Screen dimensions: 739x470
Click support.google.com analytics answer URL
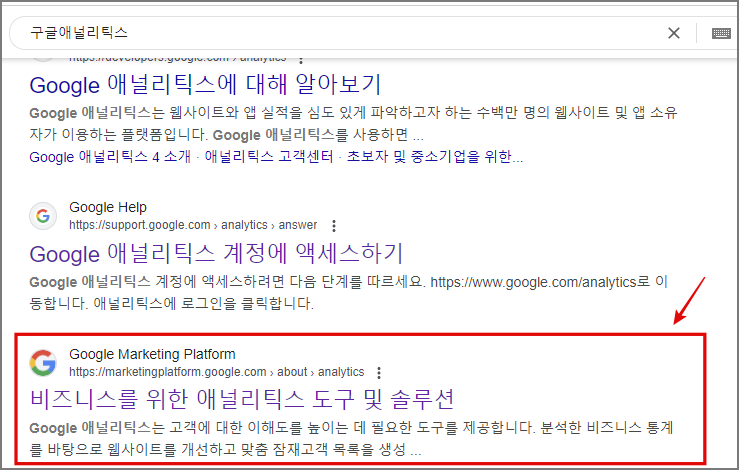coord(193,225)
